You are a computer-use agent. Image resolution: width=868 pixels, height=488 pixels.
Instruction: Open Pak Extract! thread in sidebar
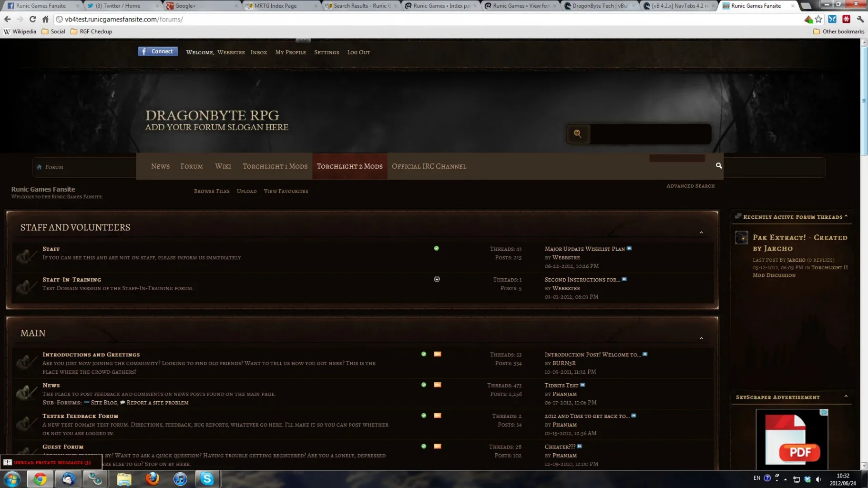800,243
